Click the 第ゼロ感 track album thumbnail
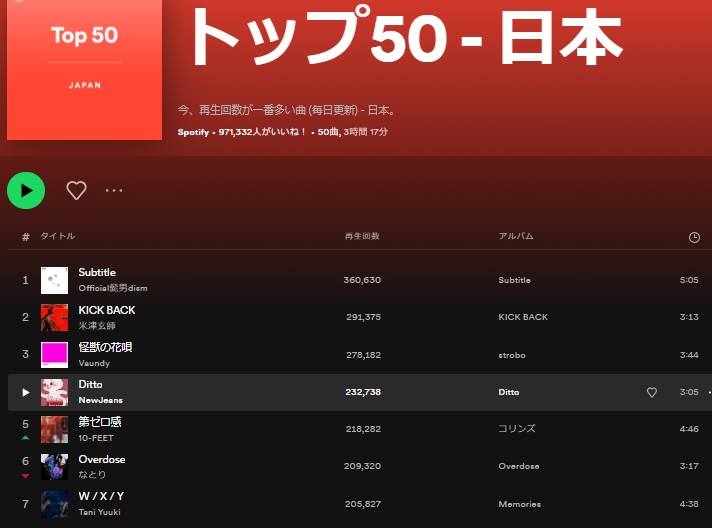 54,429
